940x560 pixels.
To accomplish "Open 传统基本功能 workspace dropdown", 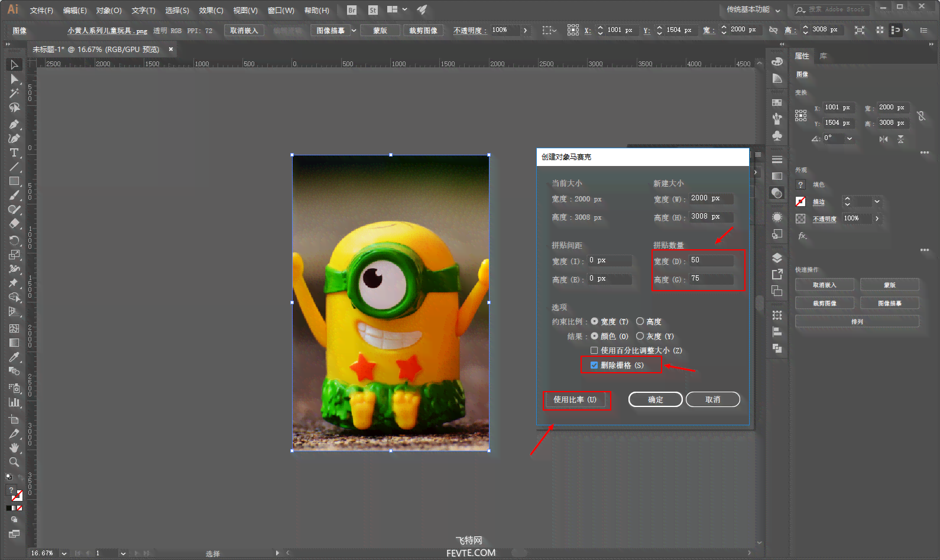I will click(x=753, y=10).
